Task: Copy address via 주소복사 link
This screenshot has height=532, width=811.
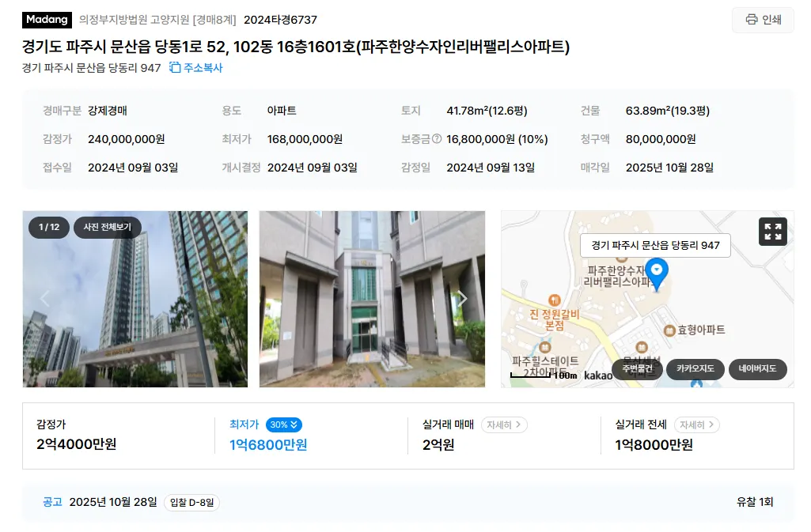Action: coord(196,68)
